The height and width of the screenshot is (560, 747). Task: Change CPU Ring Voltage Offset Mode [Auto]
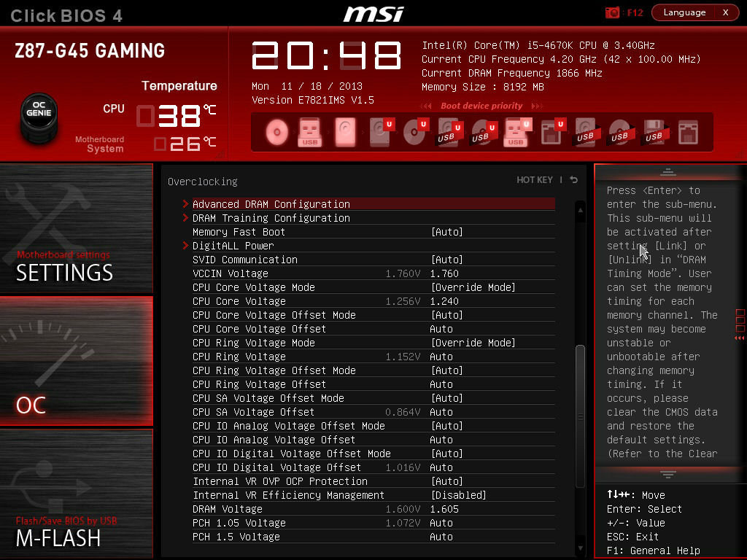click(447, 370)
